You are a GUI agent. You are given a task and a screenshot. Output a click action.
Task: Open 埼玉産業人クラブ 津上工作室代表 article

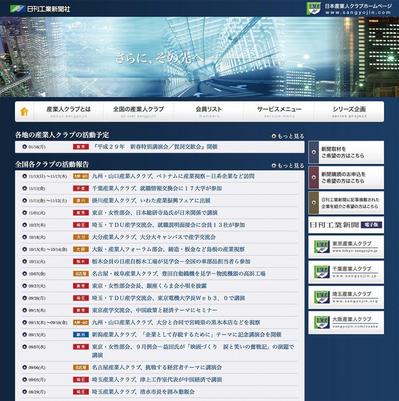157,380
